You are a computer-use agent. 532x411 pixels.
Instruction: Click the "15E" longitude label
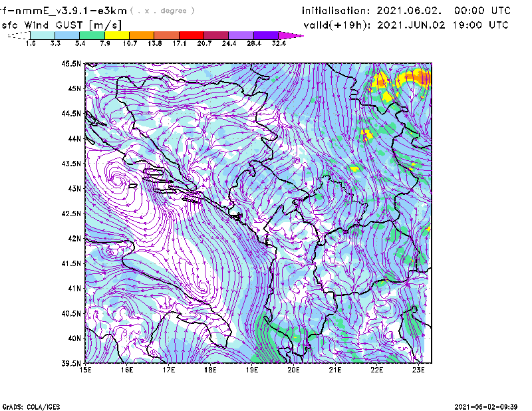[x=85, y=370]
